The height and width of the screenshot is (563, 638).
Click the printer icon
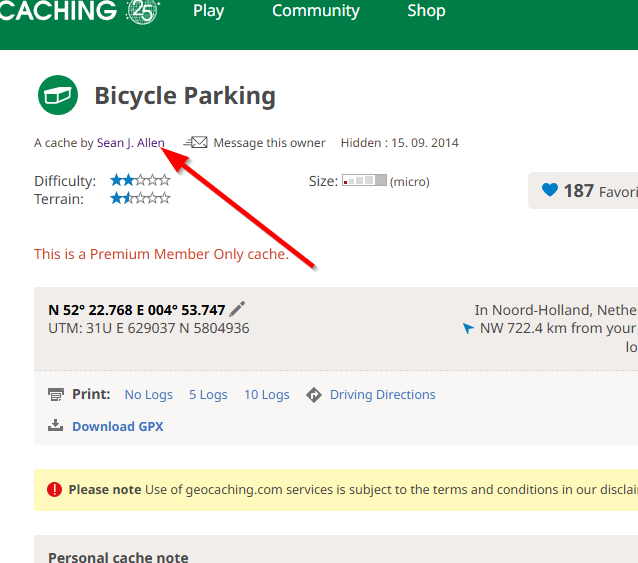(x=56, y=394)
